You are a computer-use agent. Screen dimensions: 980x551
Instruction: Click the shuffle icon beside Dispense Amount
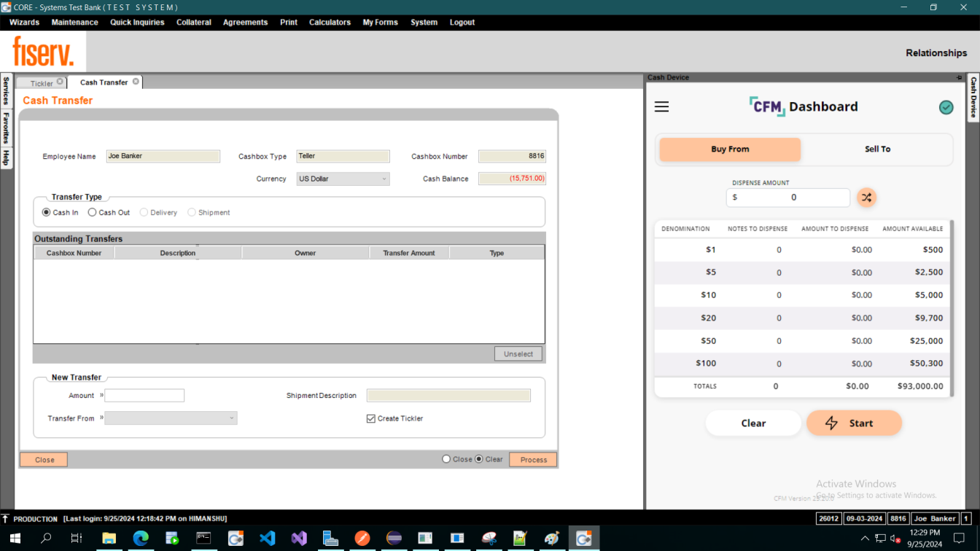[x=866, y=198]
